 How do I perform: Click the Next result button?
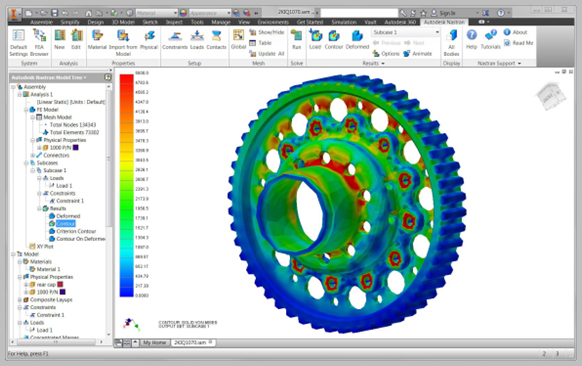click(x=414, y=43)
